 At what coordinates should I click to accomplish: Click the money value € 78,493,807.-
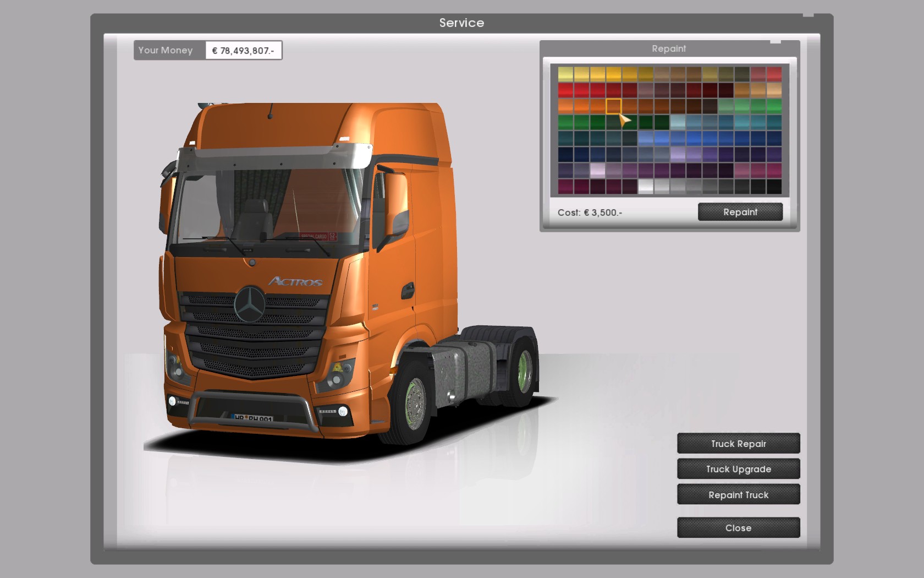[243, 51]
